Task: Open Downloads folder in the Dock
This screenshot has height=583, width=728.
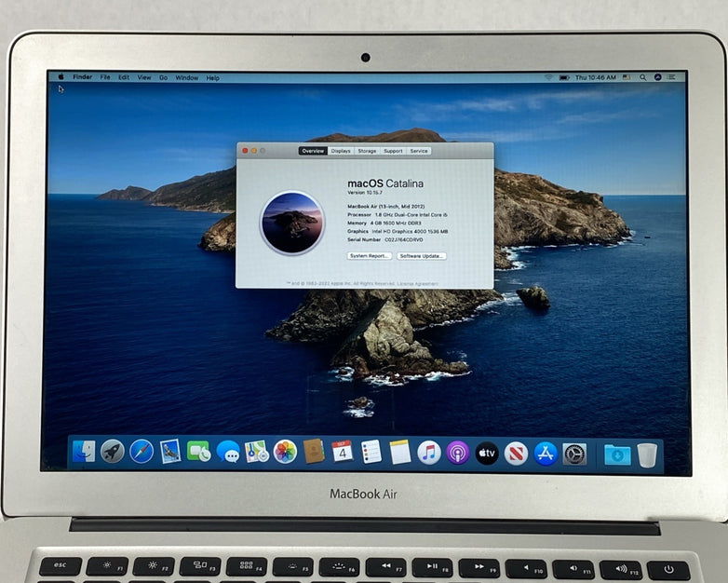Action: coord(617,455)
